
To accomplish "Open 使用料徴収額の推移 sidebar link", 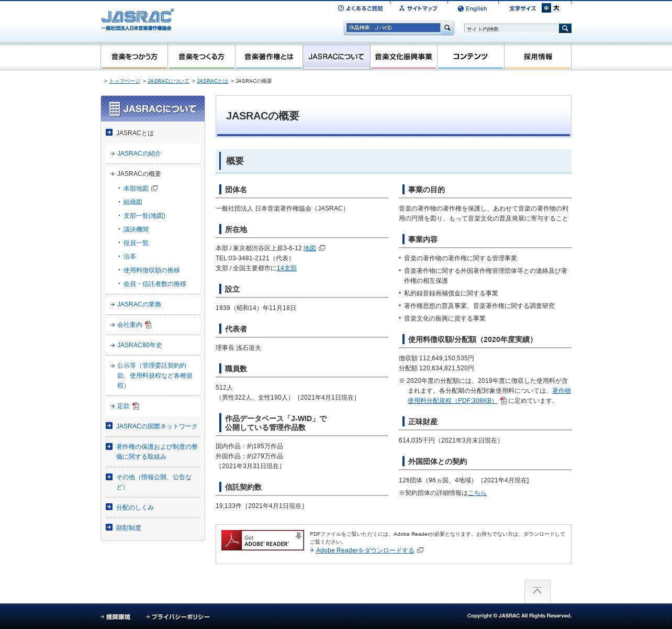I will click(152, 270).
